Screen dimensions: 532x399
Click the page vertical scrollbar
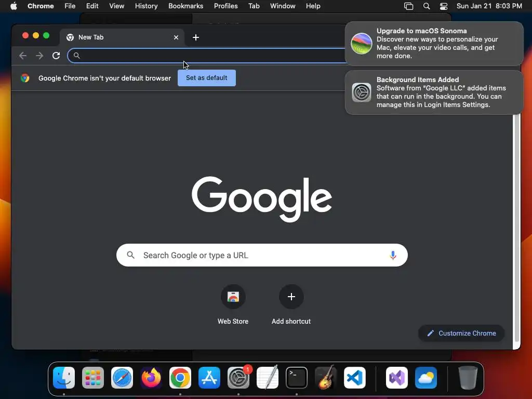pyautogui.click(x=517, y=228)
